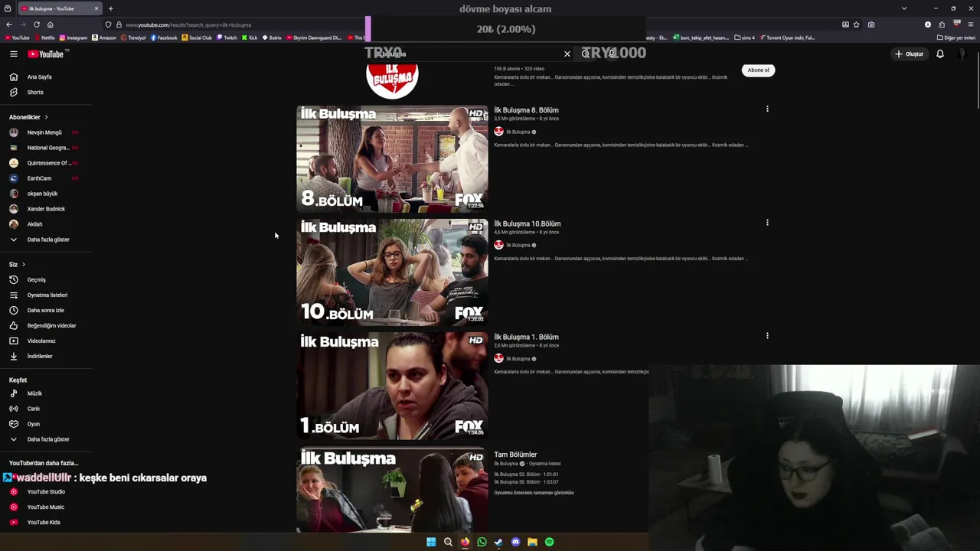Go to the YouTube logo home link
Viewport: 980px width, 551px height.
pyautogui.click(x=46, y=54)
